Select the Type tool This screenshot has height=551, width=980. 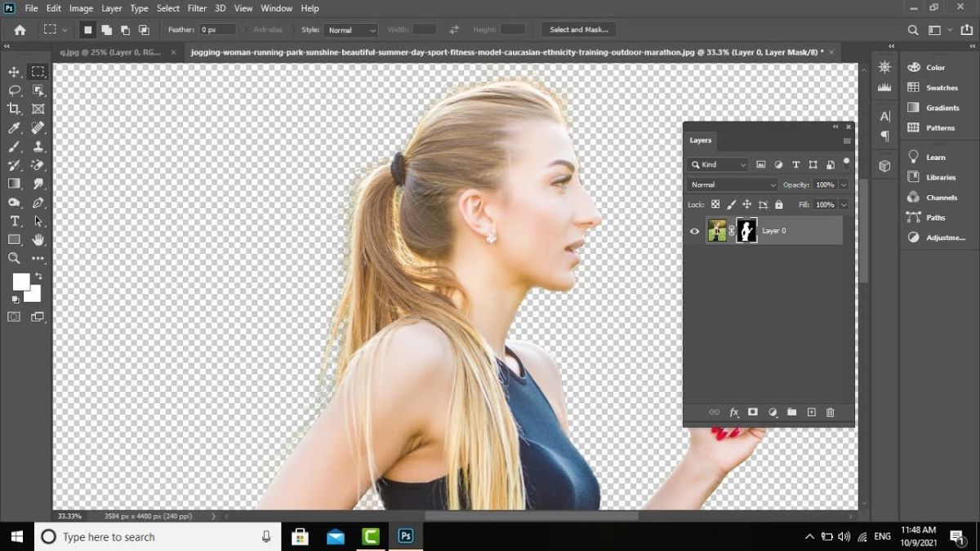click(14, 221)
